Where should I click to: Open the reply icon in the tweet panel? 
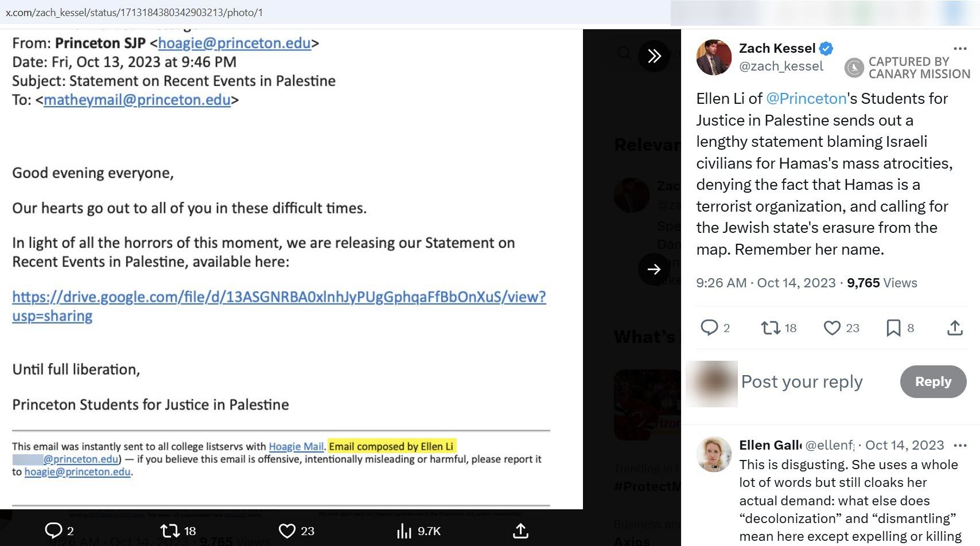pyautogui.click(x=709, y=327)
